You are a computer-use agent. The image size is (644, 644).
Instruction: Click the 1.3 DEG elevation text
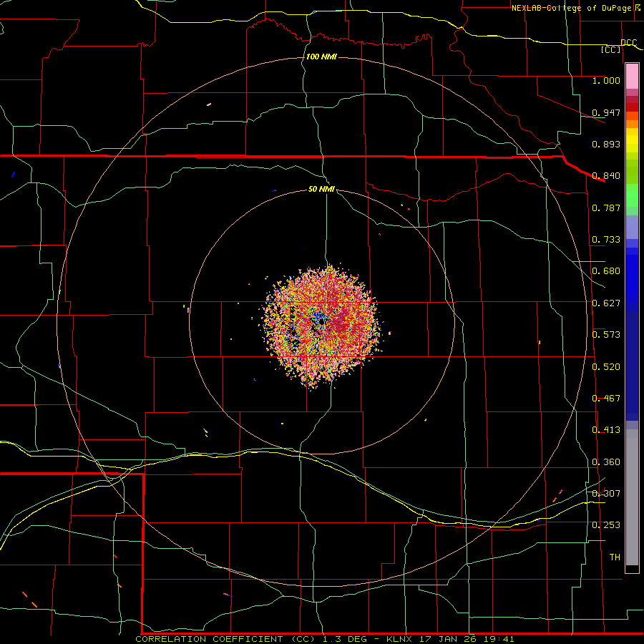344,639
